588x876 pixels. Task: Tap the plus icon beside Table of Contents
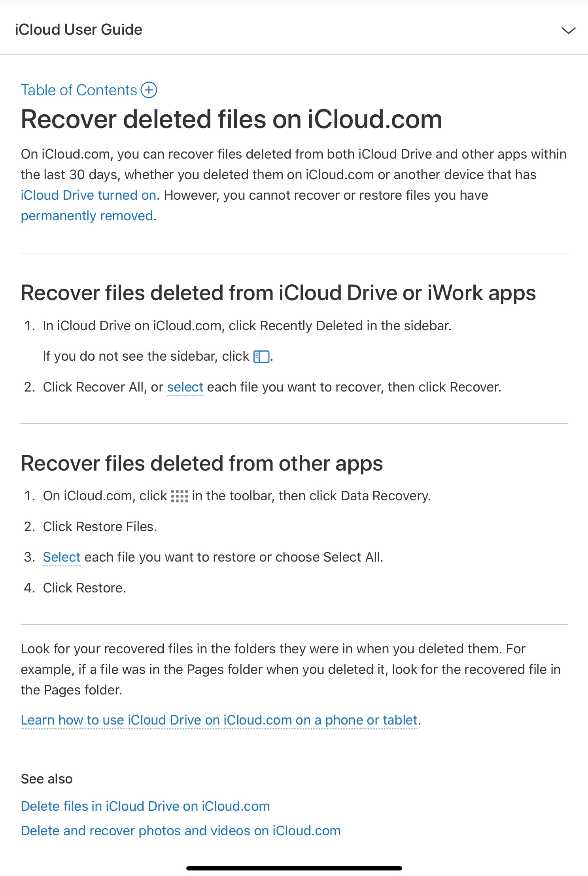(149, 90)
